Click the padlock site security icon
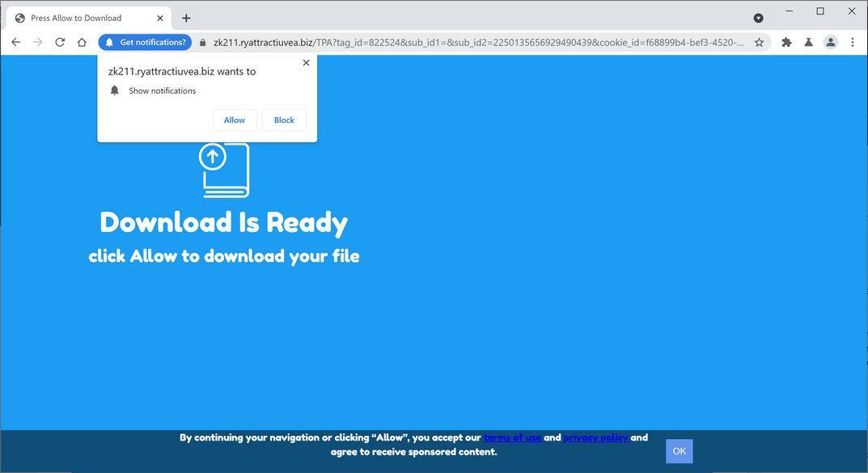The width and height of the screenshot is (868, 473). click(202, 42)
